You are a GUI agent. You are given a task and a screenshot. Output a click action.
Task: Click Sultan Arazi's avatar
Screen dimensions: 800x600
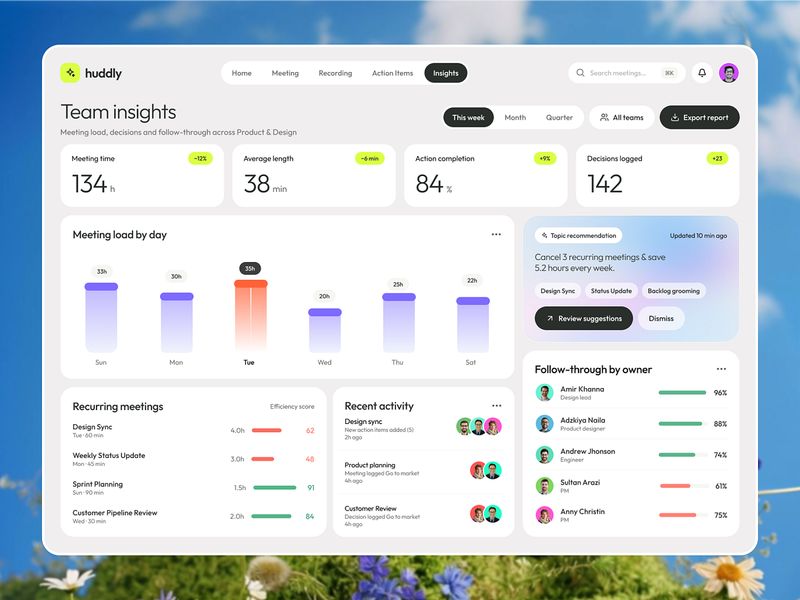544,486
